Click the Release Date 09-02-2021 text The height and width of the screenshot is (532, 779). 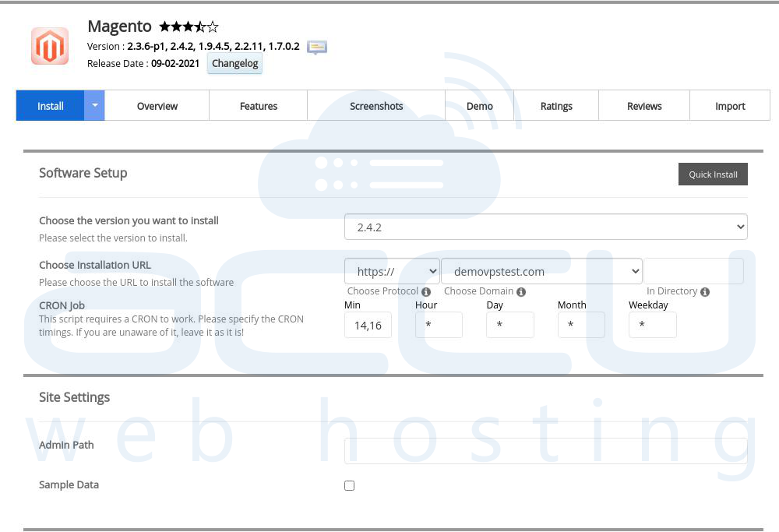click(143, 64)
